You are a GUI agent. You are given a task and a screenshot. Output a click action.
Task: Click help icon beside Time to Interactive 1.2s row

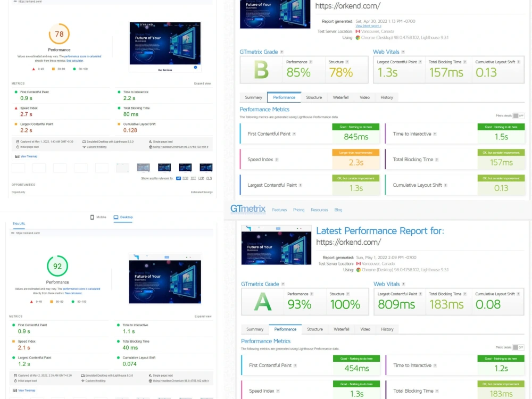pyautogui.click(x=435, y=365)
